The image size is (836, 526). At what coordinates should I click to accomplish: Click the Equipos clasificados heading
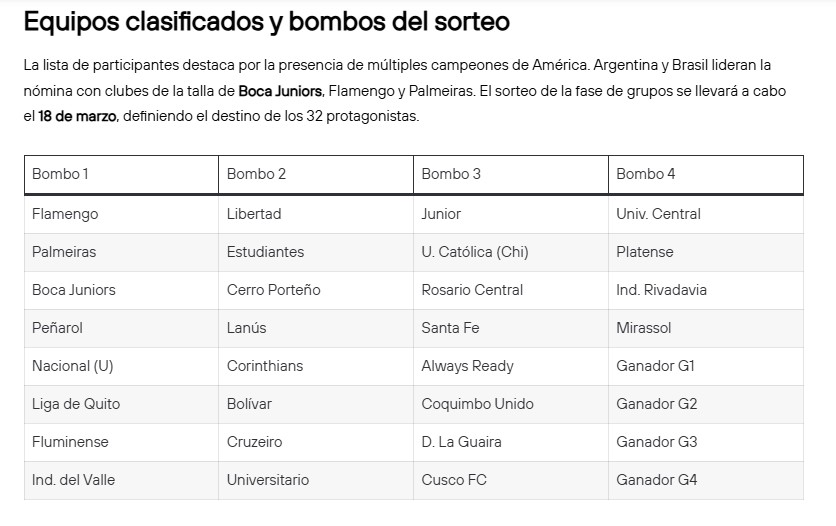coord(265,21)
